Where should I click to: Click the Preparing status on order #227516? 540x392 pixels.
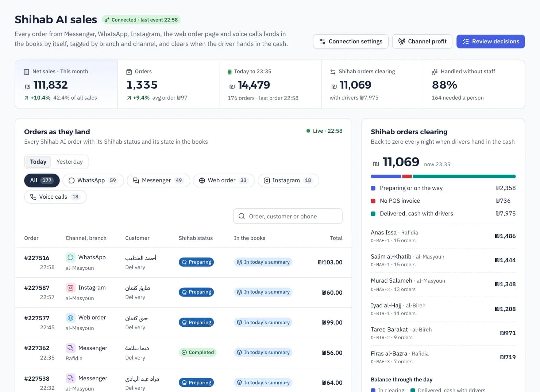point(196,262)
